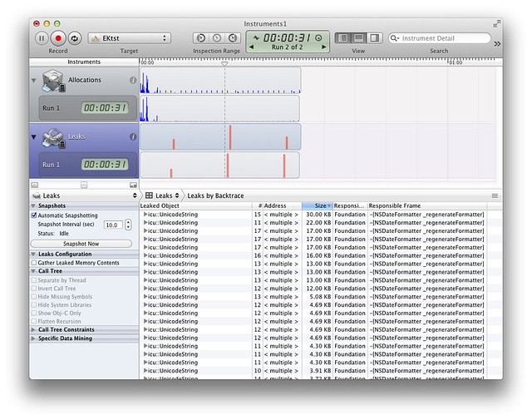Select the Allocations instrument icon
This screenshot has width=532, height=420.
[53, 81]
